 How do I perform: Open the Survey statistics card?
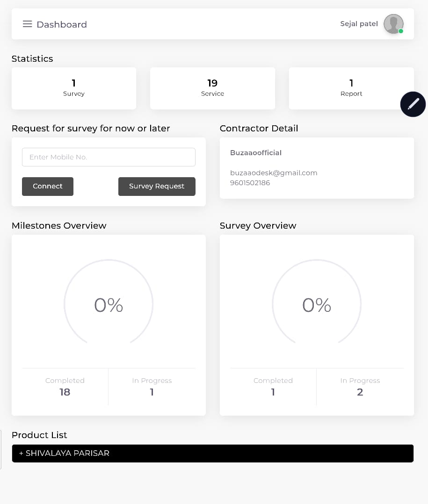pos(74,88)
